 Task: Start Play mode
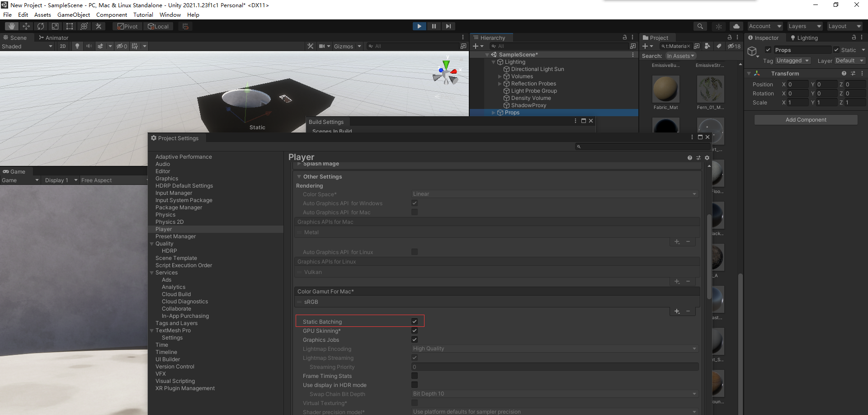tap(420, 26)
